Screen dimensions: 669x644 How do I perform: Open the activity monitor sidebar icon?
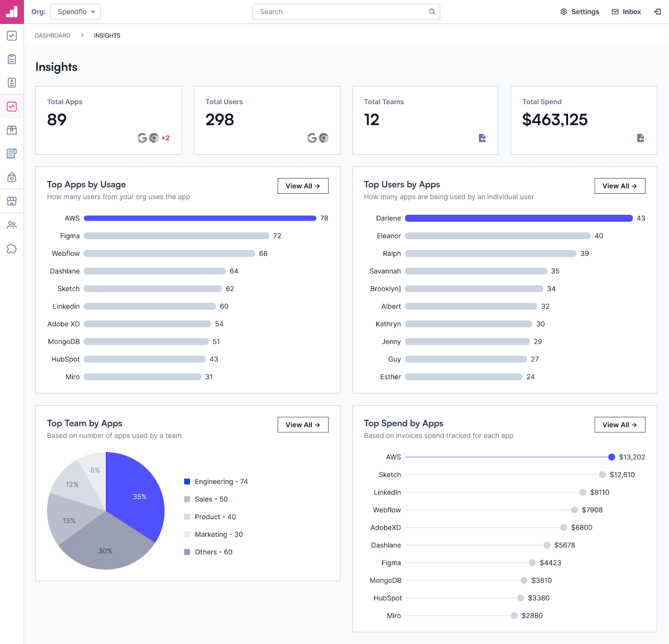click(11, 36)
